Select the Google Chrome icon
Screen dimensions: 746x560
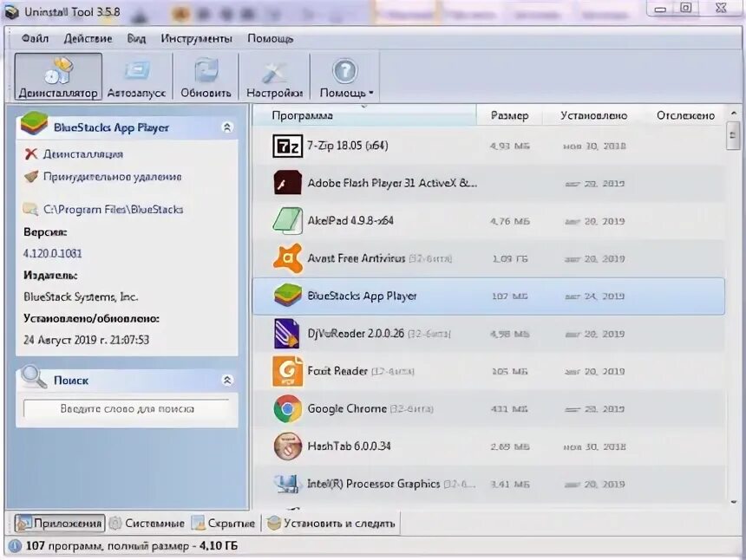[287, 408]
